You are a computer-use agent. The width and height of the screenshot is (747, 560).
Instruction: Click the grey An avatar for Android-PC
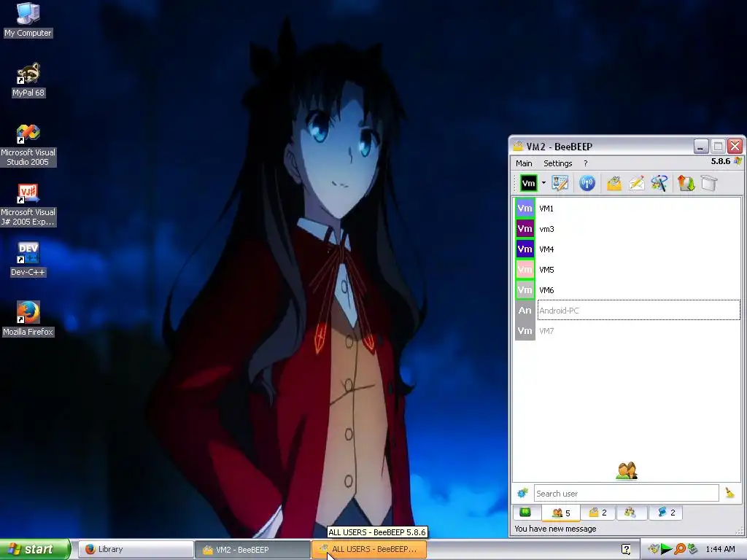click(525, 311)
